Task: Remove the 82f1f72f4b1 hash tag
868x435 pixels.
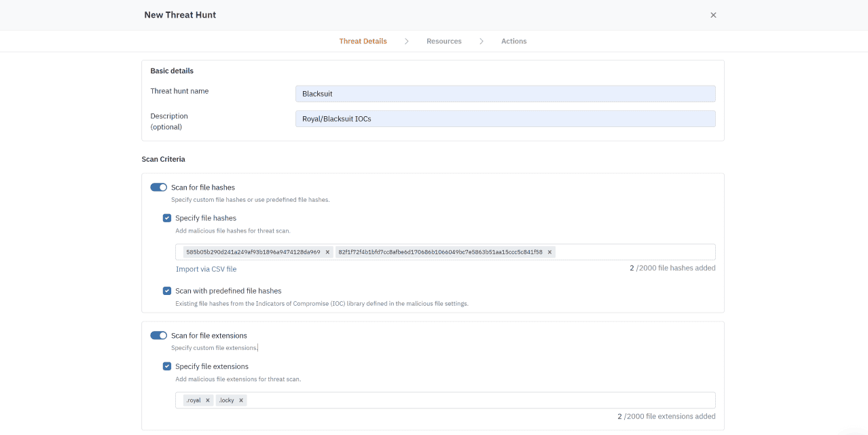Action: (x=549, y=252)
